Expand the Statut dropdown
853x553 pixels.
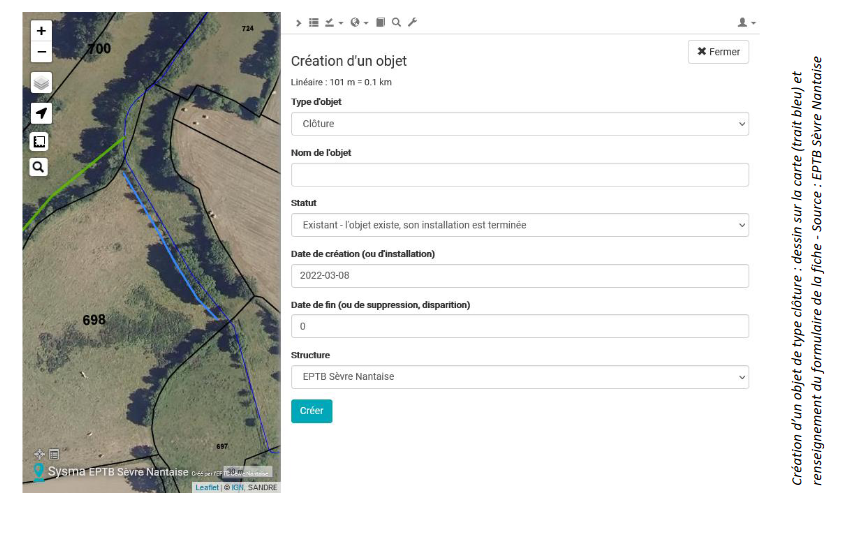(x=519, y=225)
